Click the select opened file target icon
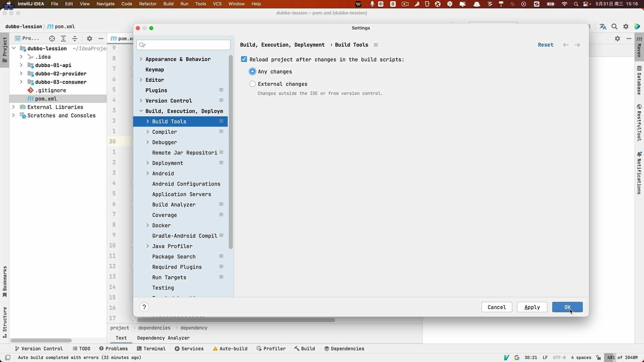The height and width of the screenshot is (362, 644). 52,39
